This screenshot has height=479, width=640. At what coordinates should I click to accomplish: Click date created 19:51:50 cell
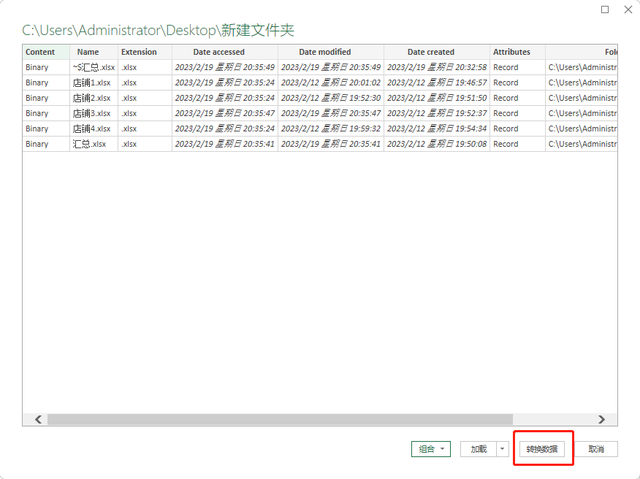tap(437, 98)
